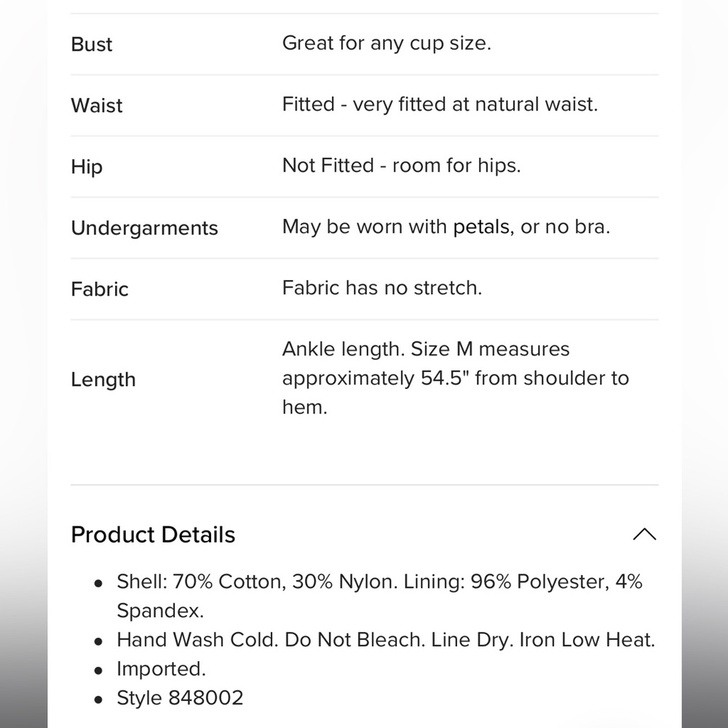Click "Not Fitted - room for hips." text

tap(401, 165)
